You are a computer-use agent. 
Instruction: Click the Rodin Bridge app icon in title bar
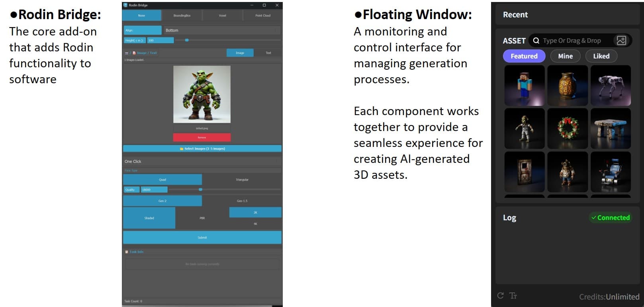point(125,5)
